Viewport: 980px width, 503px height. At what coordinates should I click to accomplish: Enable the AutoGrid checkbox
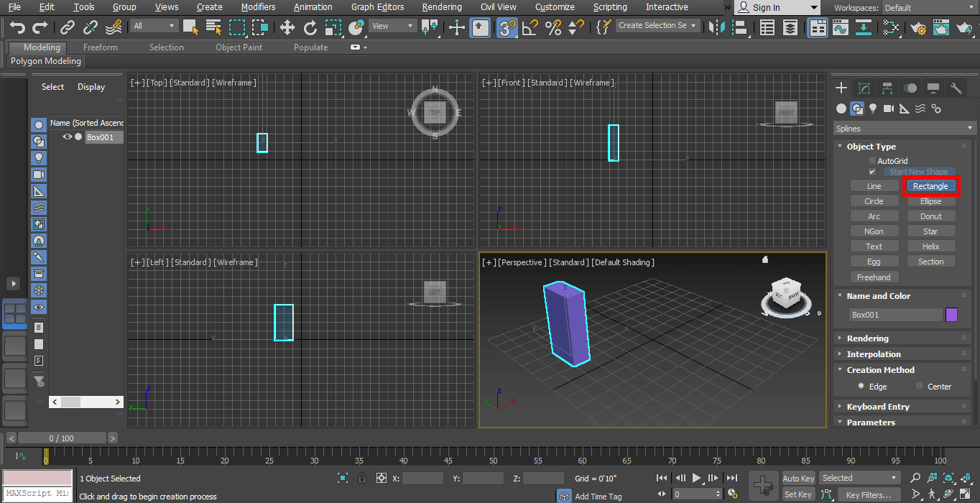click(872, 160)
